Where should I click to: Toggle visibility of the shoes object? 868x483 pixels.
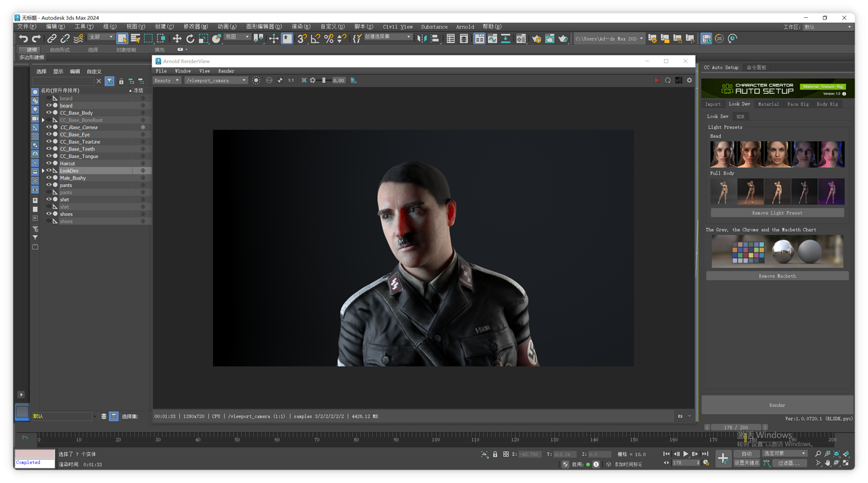pyautogui.click(x=49, y=214)
